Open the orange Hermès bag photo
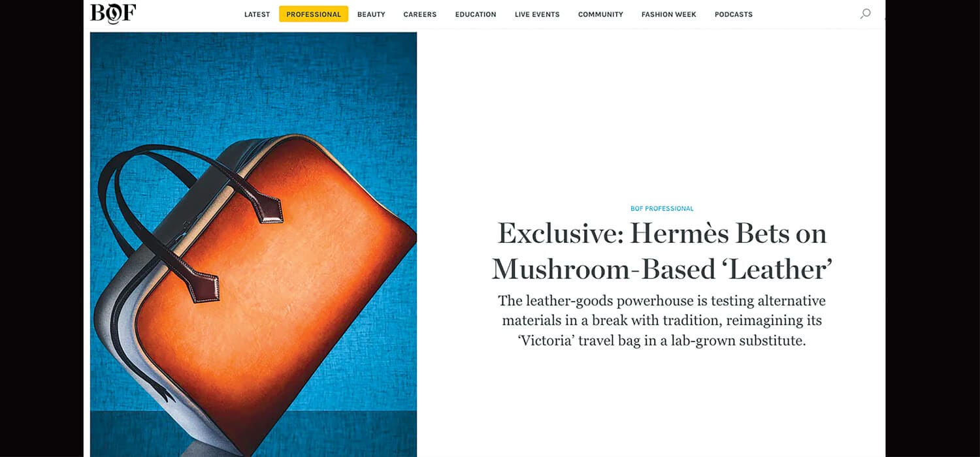 253,245
